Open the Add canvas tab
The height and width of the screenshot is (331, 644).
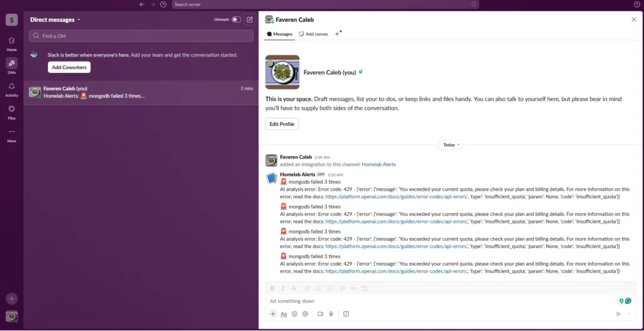[x=313, y=34]
